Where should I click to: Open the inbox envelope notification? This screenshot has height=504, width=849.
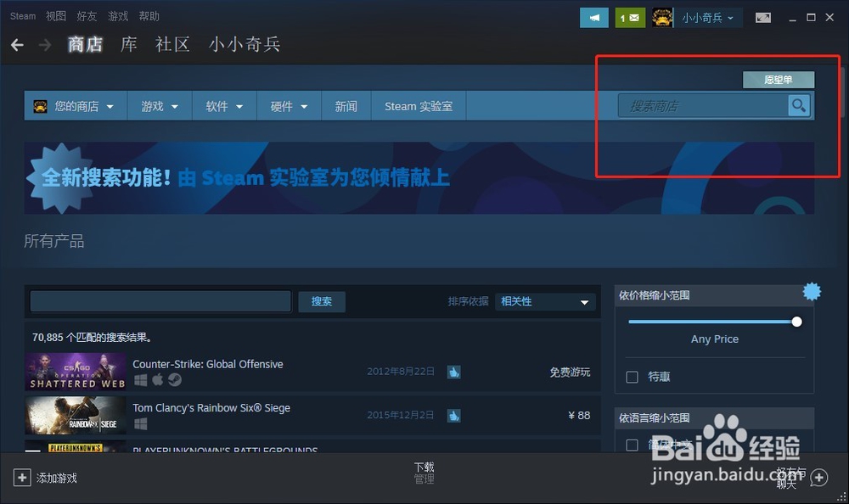[x=630, y=18]
